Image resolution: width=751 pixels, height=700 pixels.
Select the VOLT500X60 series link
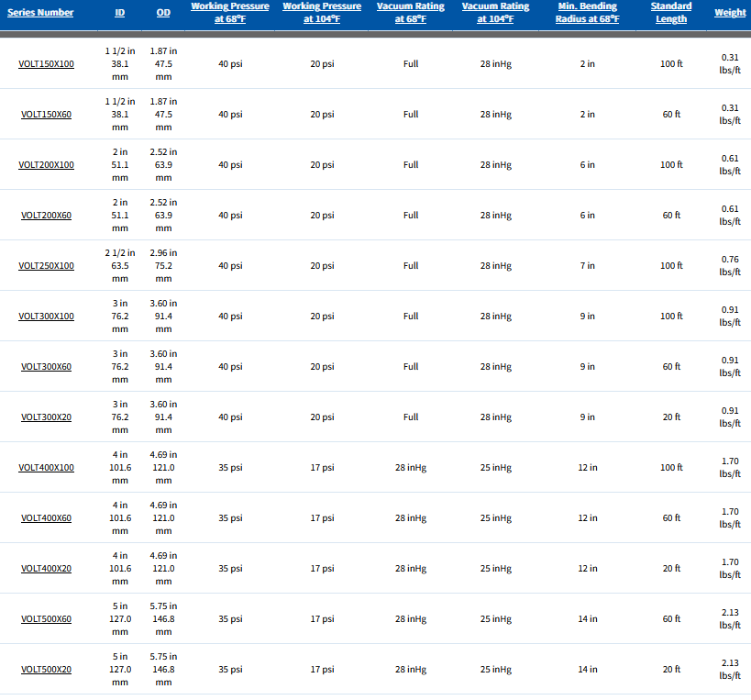(46, 619)
